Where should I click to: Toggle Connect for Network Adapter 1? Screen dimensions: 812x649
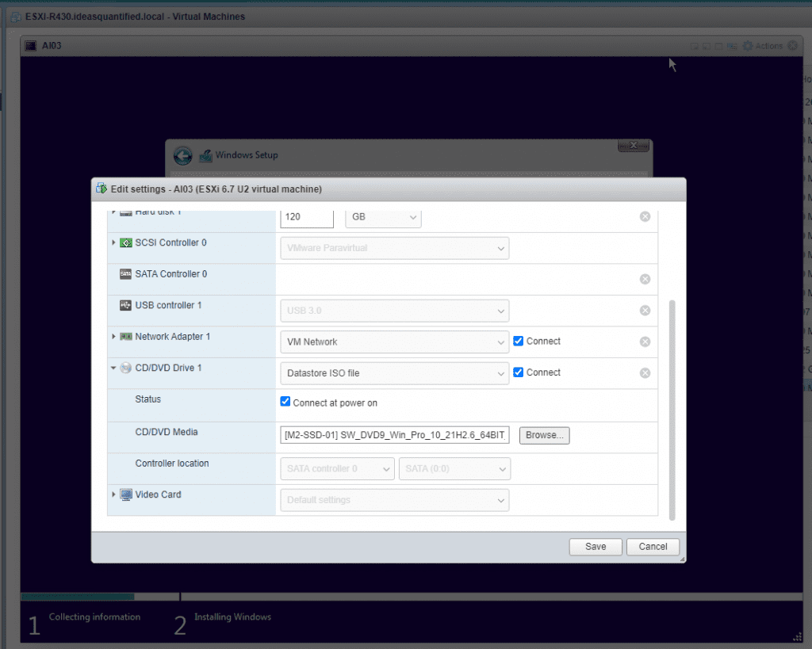(x=518, y=341)
